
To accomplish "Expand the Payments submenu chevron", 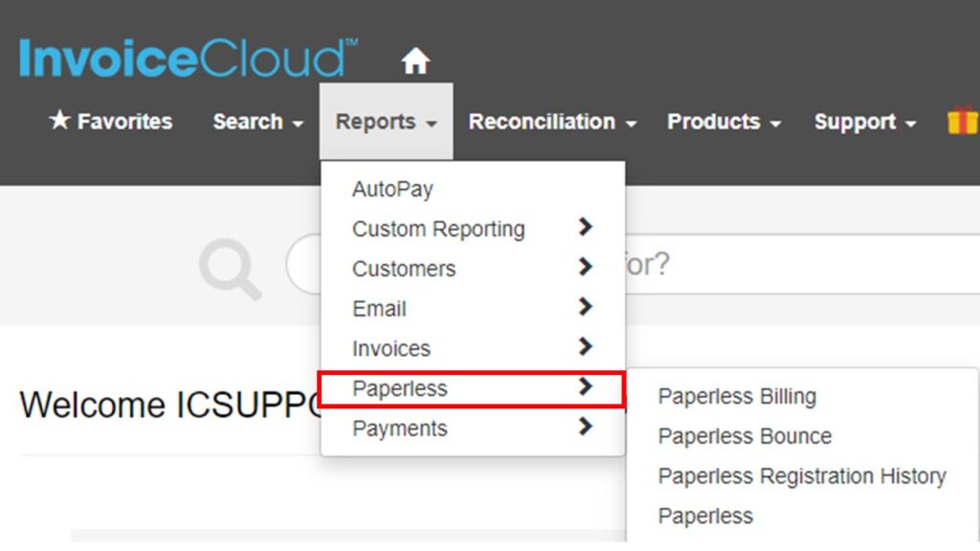I will coord(585,426).
